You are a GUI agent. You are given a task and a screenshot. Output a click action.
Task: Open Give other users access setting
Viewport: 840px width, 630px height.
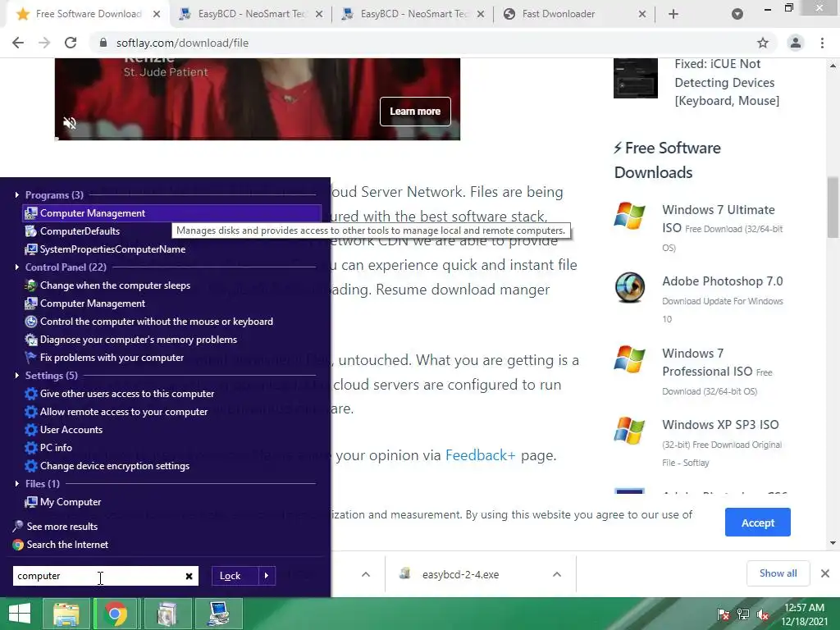(x=127, y=394)
